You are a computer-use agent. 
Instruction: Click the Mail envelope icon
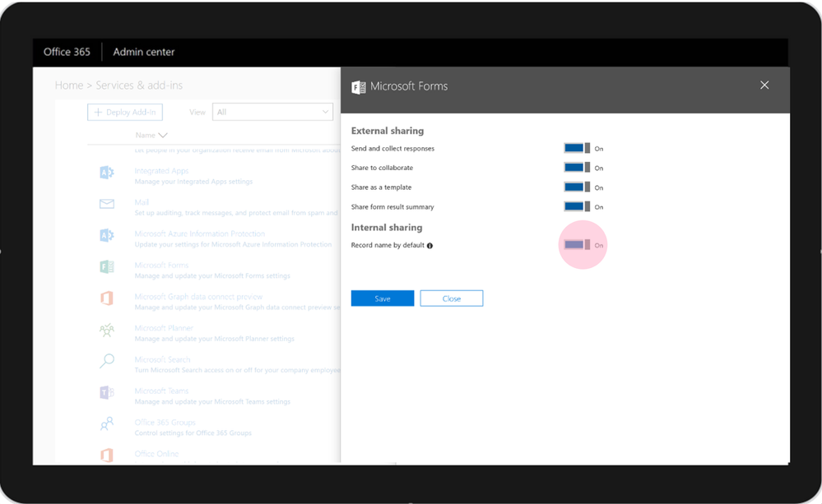point(106,204)
